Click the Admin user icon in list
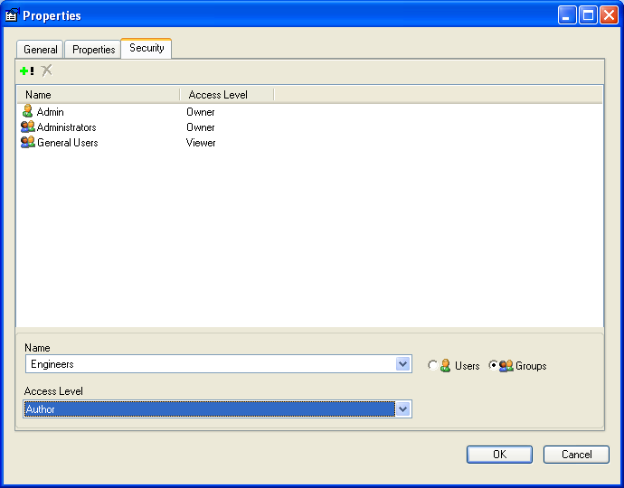The width and height of the screenshot is (624, 488). click(x=27, y=112)
